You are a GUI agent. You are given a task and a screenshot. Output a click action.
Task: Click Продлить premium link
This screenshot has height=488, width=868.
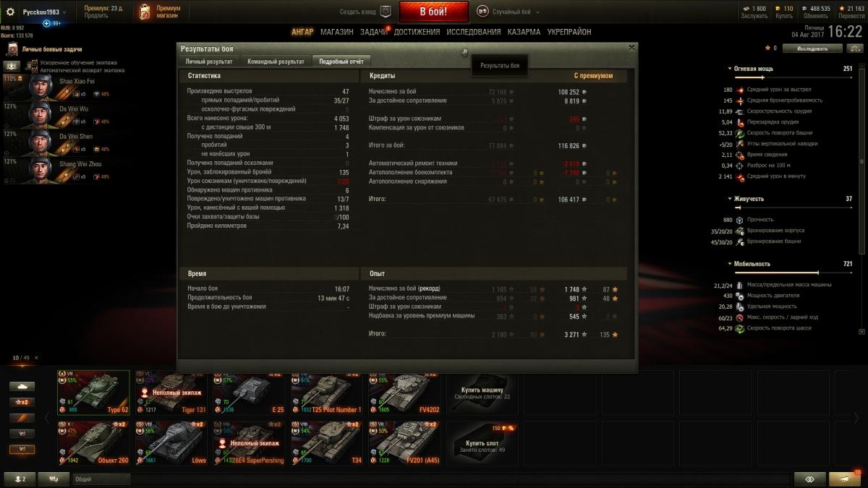95,15
